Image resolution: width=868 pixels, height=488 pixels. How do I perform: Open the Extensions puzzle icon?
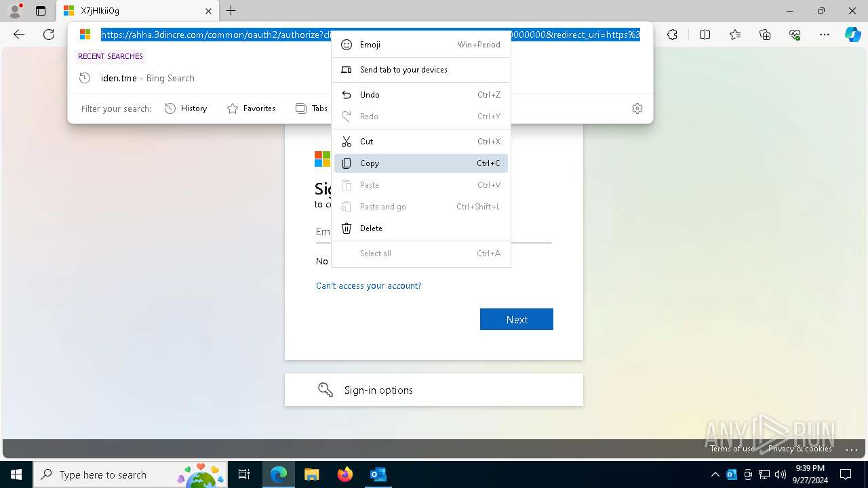click(672, 35)
